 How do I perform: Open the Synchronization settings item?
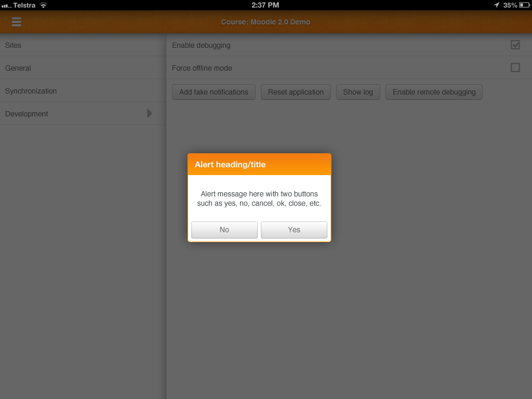click(83, 90)
